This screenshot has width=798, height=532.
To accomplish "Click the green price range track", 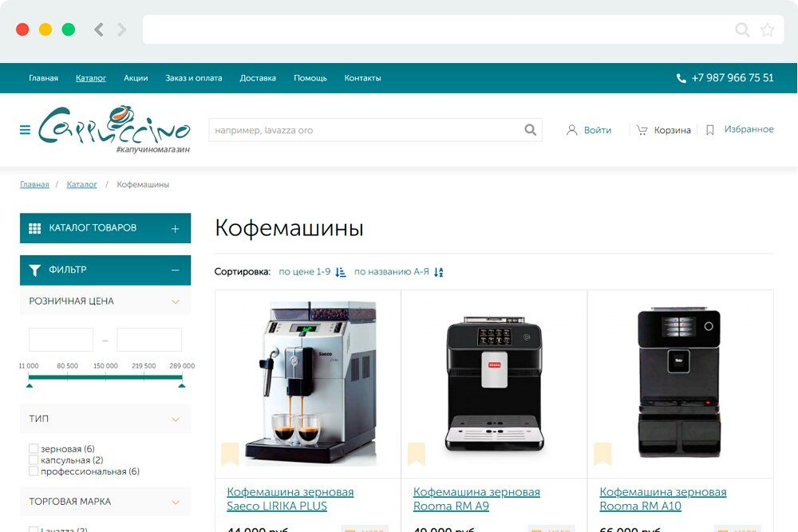I will pos(105,377).
